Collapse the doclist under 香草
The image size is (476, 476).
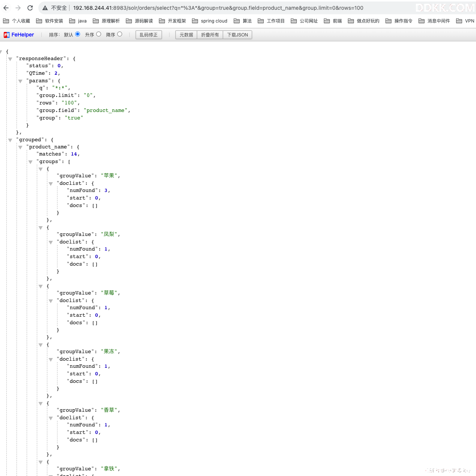tap(51, 418)
